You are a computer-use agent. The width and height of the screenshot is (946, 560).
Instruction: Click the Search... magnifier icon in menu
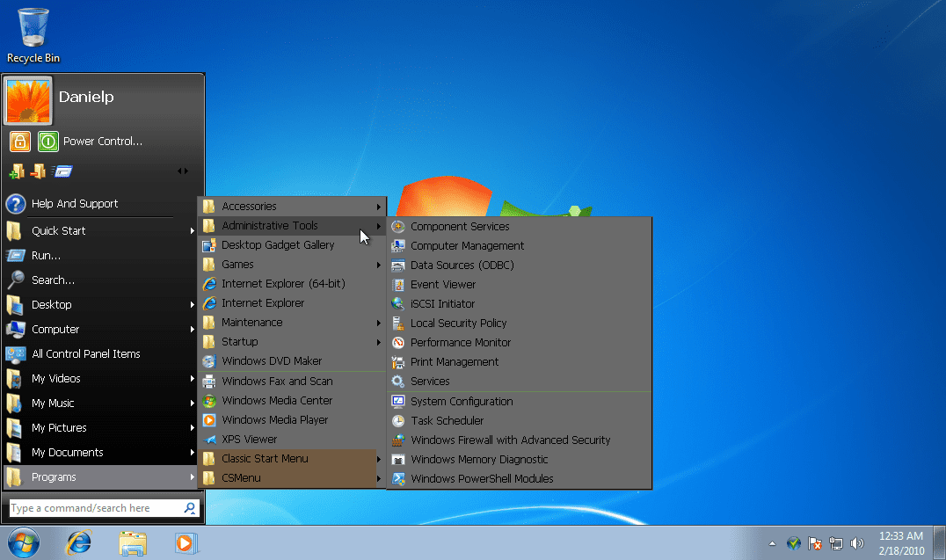tap(16, 280)
